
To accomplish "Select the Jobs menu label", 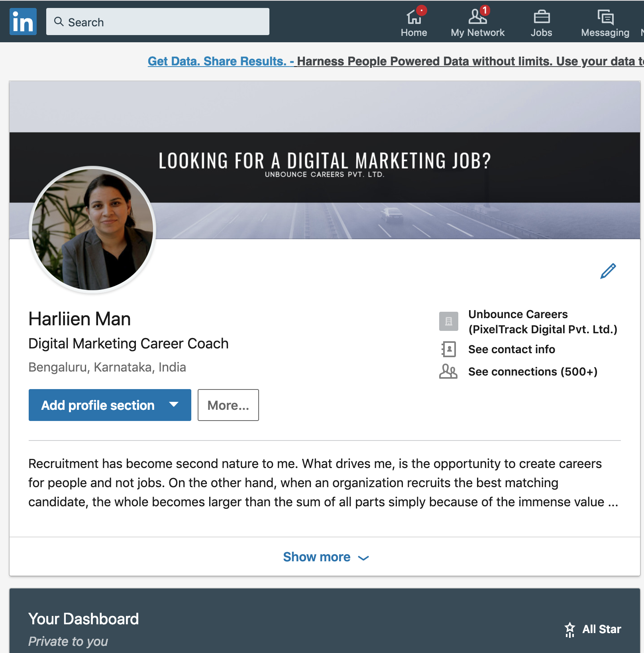I will coord(542,33).
